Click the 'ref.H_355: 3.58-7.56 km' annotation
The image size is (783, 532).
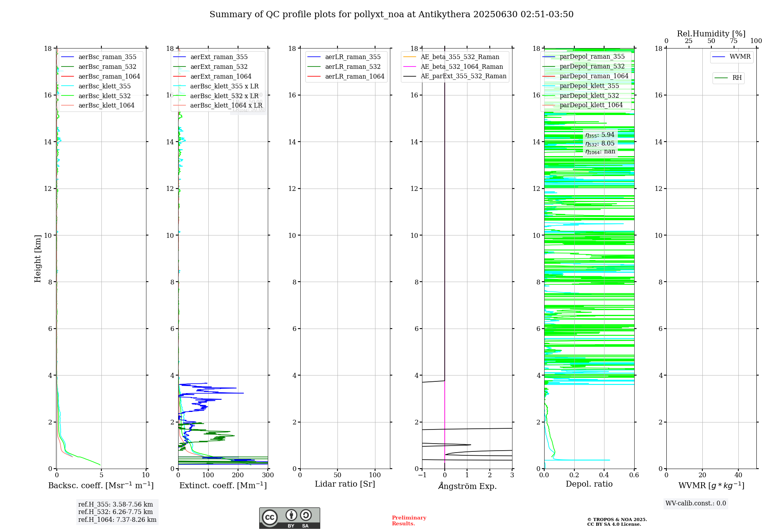point(115,505)
